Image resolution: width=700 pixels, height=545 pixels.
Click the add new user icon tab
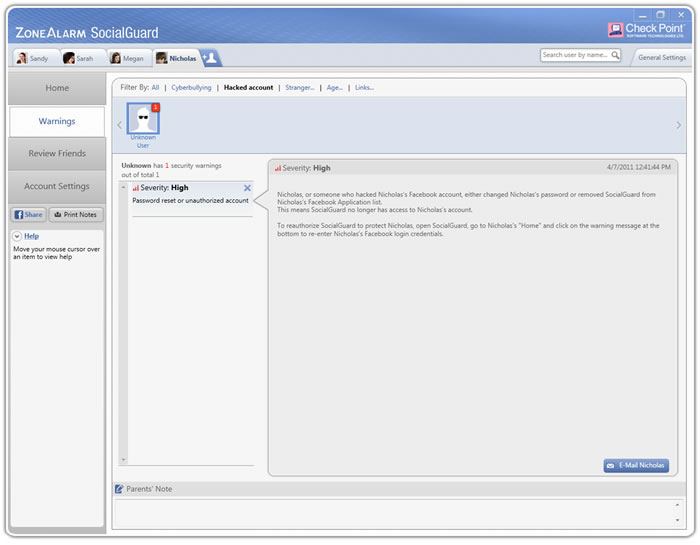(x=211, y=58)
